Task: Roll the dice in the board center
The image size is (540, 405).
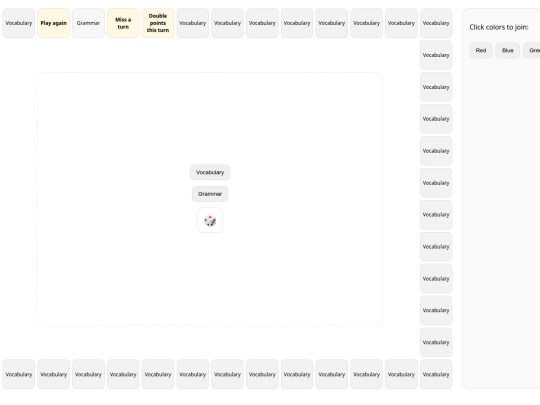Action: pyautogui.click(x=210, y=220)
